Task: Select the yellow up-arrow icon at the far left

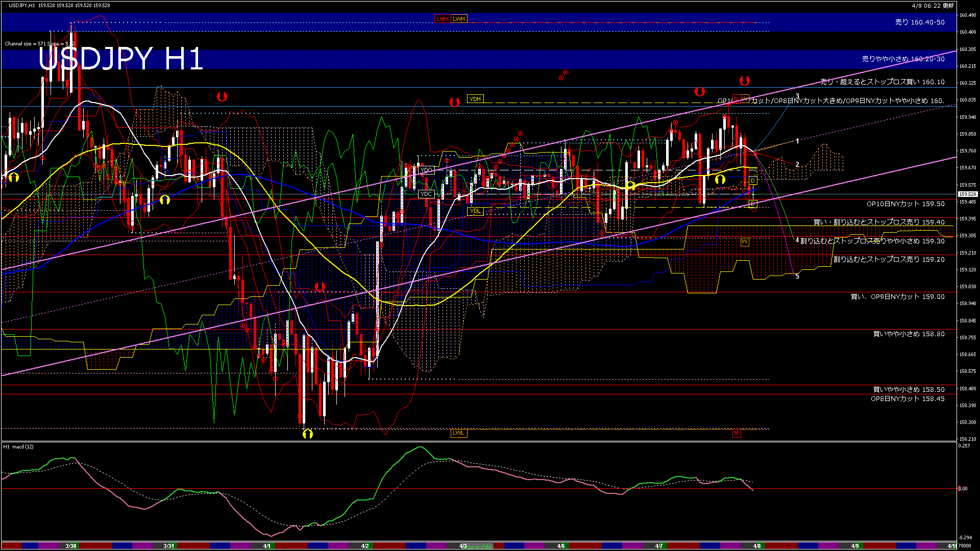Action: [13, 176]
